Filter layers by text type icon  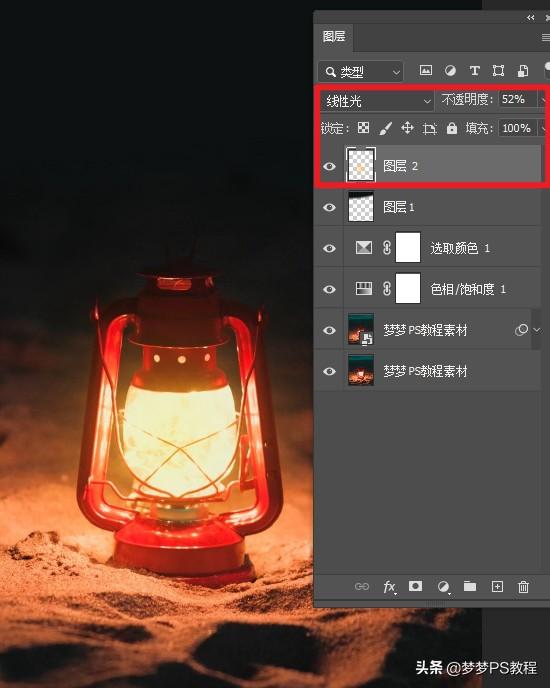click(x=475, y=71)
